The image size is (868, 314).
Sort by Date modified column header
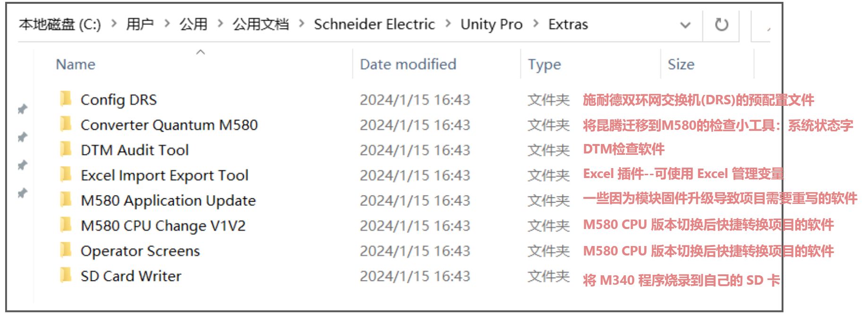click(408, 64)
